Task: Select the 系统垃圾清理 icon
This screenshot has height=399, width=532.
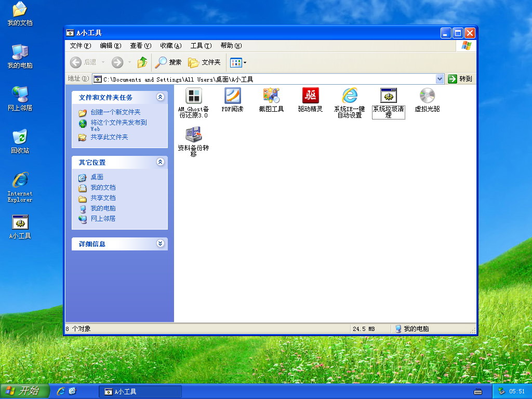Action: coord(389,96)
